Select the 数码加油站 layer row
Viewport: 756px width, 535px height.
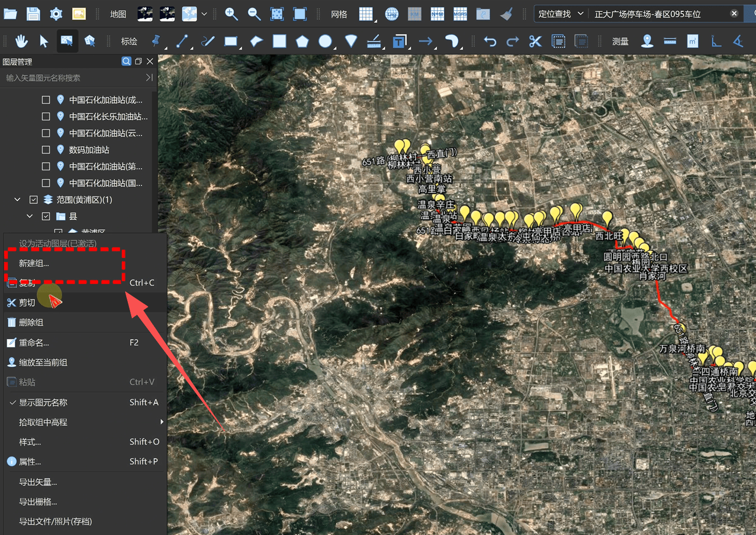click(x=89, y=149)
